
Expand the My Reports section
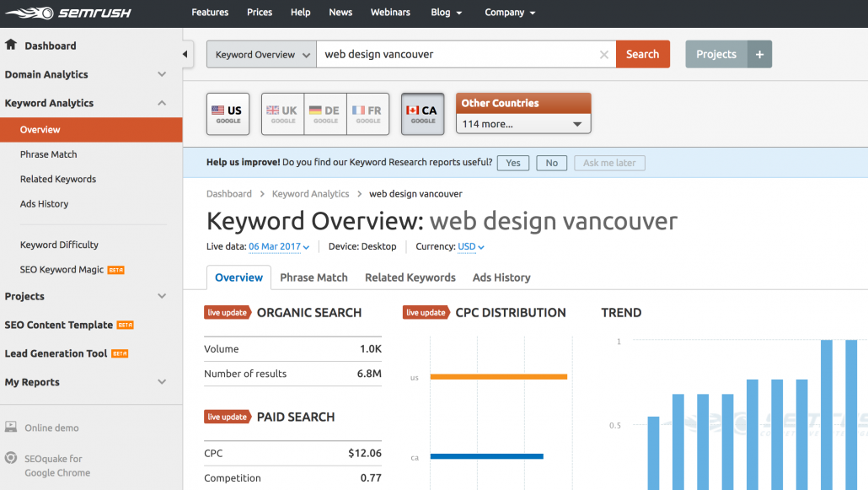pyautogui.click(x=162, y=382)
